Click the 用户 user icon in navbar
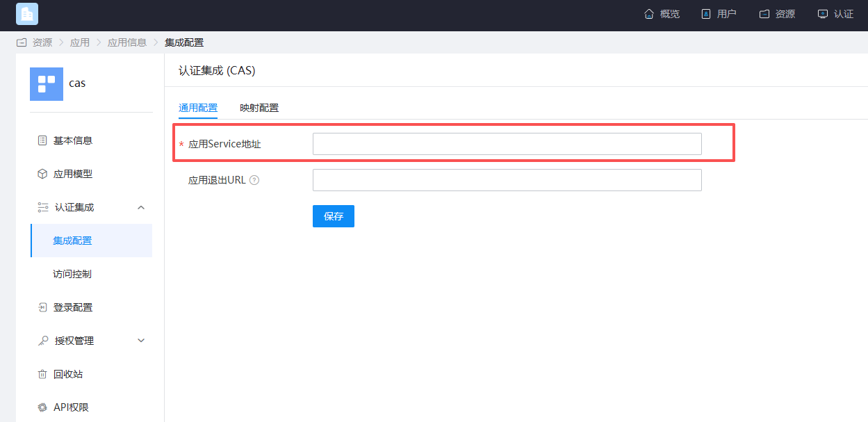The image size is (868, 422). tap(706, 14)
